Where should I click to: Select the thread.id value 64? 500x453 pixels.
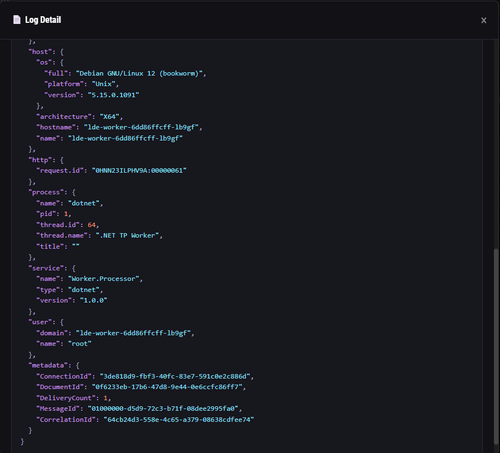pos(92,225)
